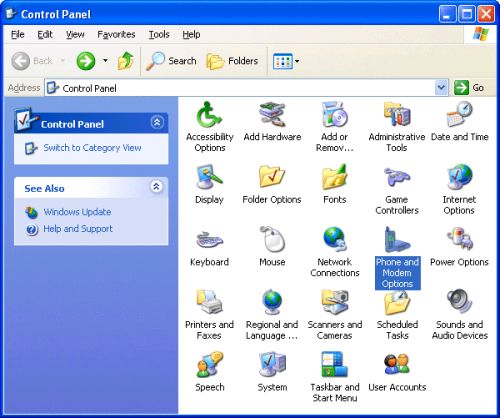500x418 pixels.
Task: Open Add or Remove Programs icon
Action: (x=335, y=115)
